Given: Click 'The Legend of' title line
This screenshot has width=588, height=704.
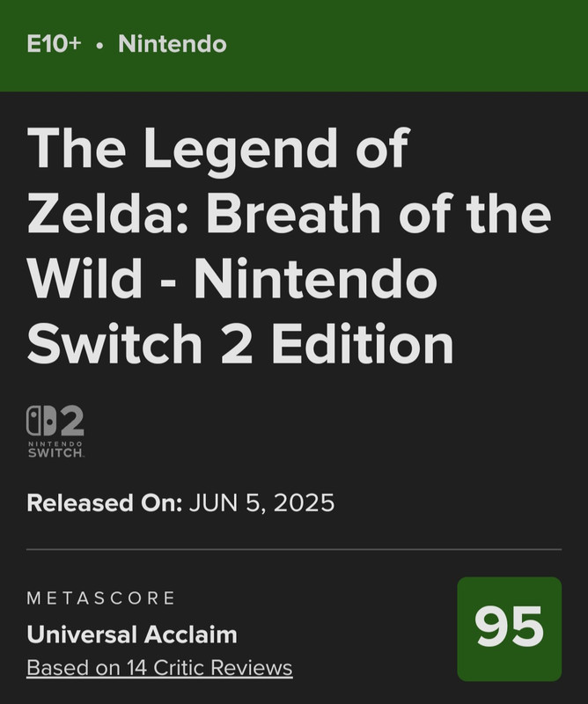Looking at the screenshot, I should [218, 150].
